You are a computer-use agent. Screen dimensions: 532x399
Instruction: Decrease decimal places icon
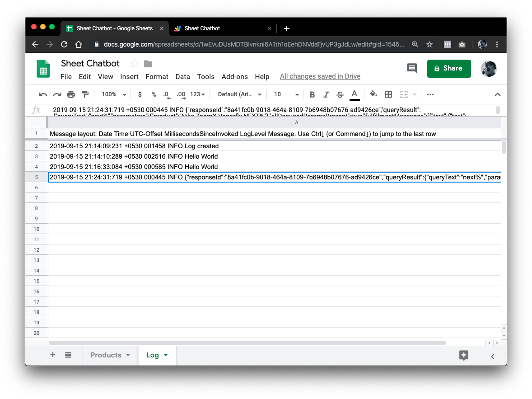pyautogui.click(x=167, y=95)
